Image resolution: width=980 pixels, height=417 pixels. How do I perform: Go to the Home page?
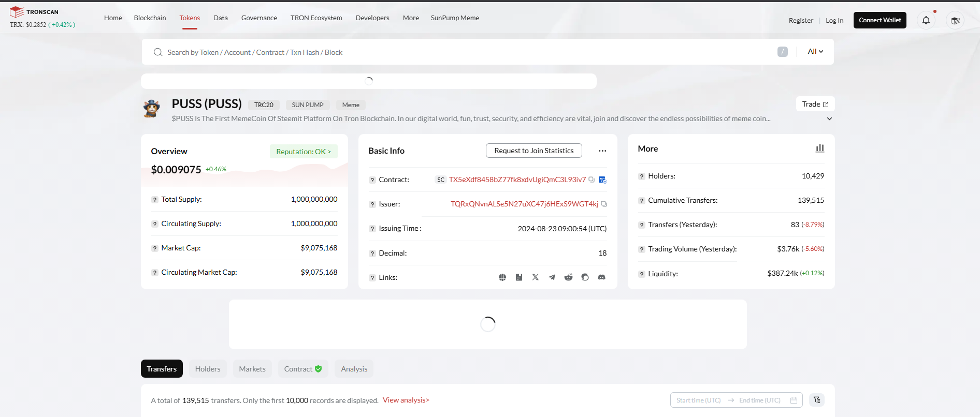click(113, 18)
